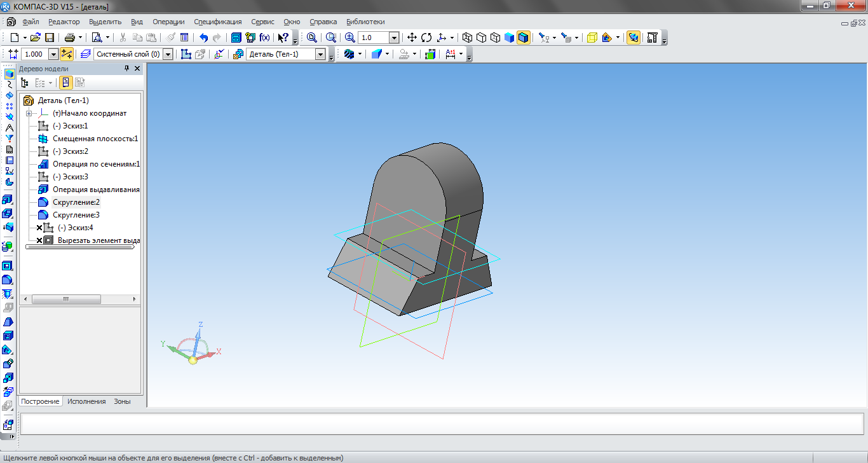Open the Деталь (Тел-1) body dropdown
The image size is (868, 463).
(x=321, y=55)
